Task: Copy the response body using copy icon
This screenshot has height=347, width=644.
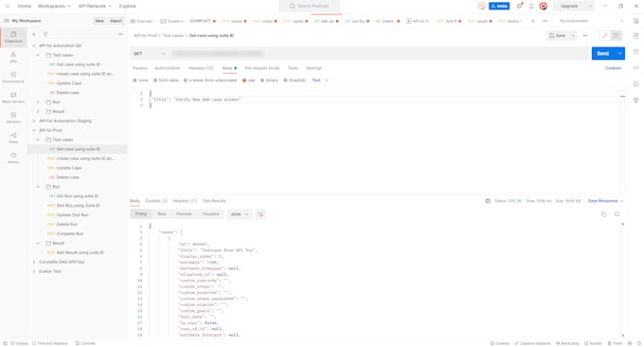Action: (604, 214)
